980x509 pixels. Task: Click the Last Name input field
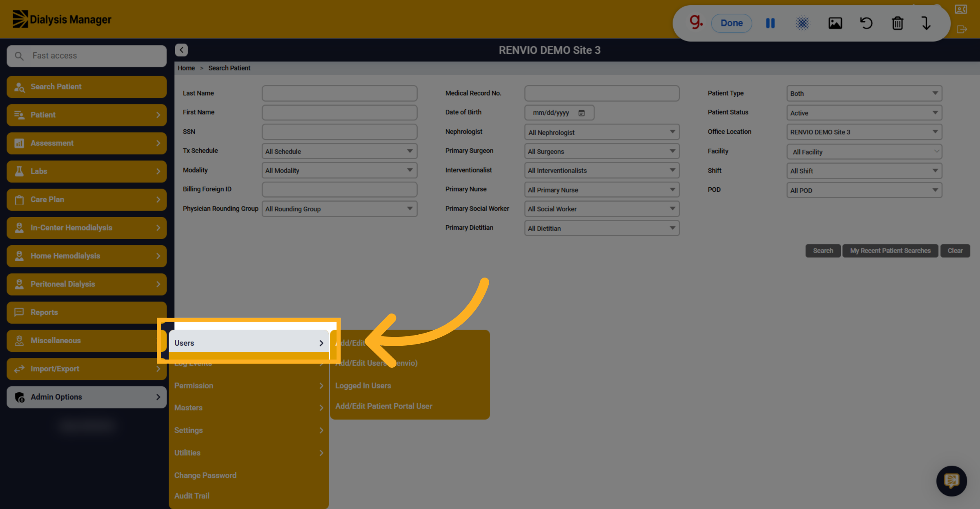pyautogui.click(x=339, y=93)
